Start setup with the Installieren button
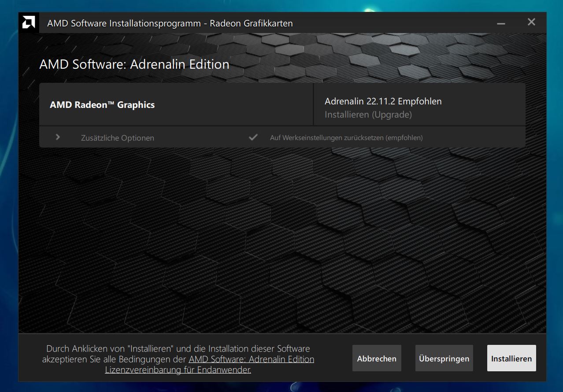 click(x=511, y=359)
